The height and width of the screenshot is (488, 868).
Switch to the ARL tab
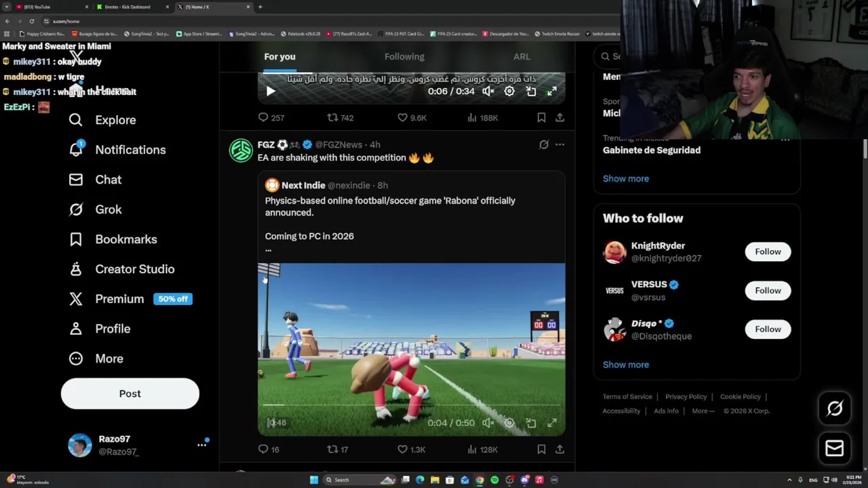pyautogui.click(x=521, y=57)
